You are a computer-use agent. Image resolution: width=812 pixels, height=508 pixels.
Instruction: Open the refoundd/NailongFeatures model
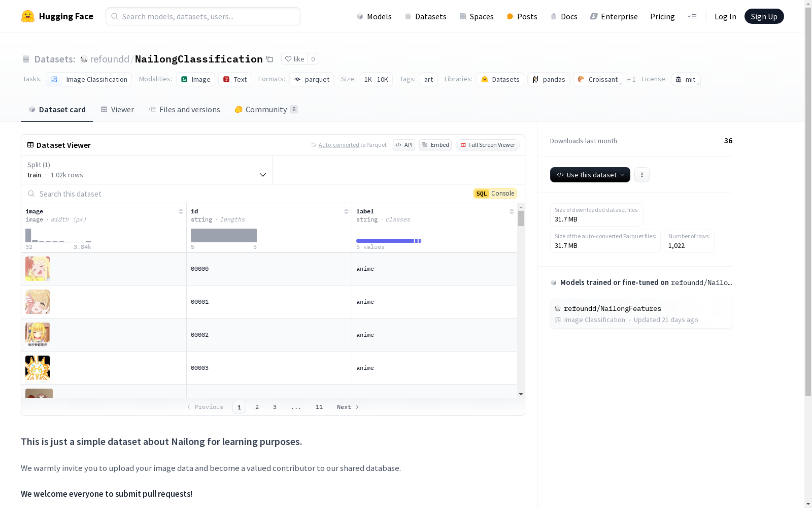click(641, 314)
